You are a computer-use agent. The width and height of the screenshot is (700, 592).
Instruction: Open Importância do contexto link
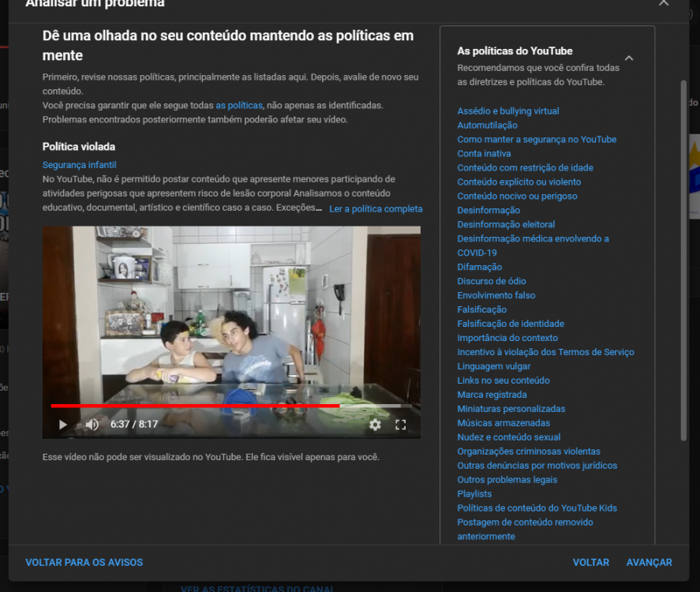click(507, 338)
